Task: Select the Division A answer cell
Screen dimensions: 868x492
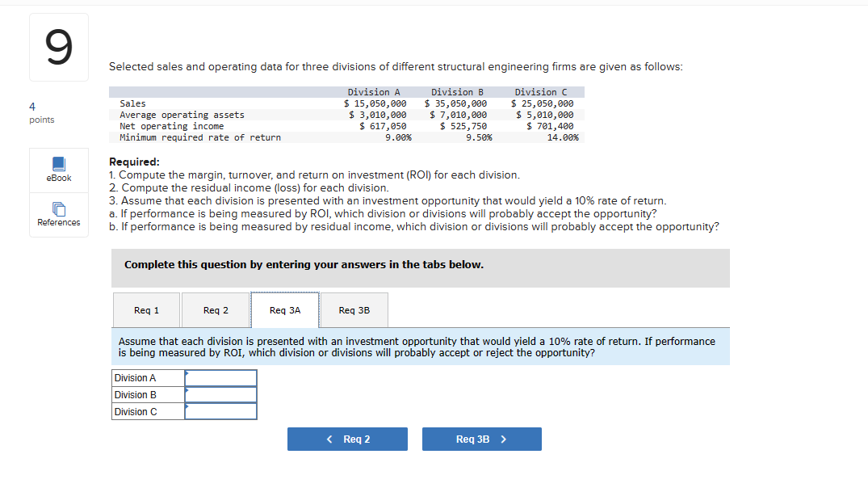Action: (220, 377)
